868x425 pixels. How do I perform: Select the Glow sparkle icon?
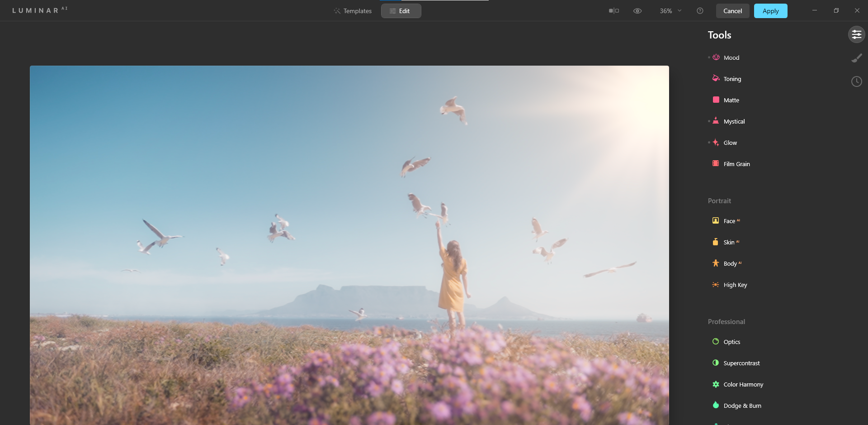(x=716, y=143)
